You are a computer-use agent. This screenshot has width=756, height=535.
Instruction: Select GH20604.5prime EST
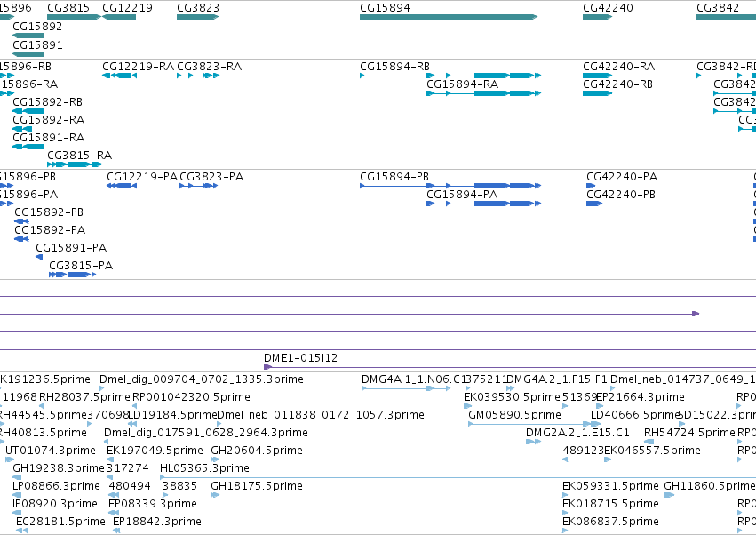pos(215,459)
